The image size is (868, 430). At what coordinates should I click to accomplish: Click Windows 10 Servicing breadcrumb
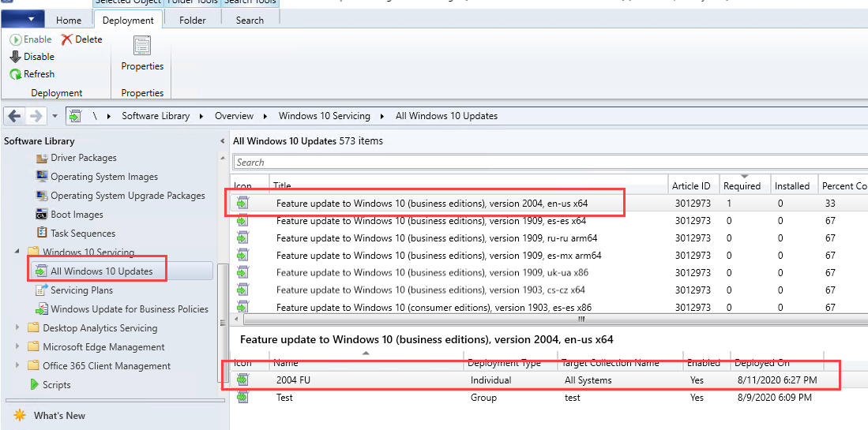click(324, 116)
